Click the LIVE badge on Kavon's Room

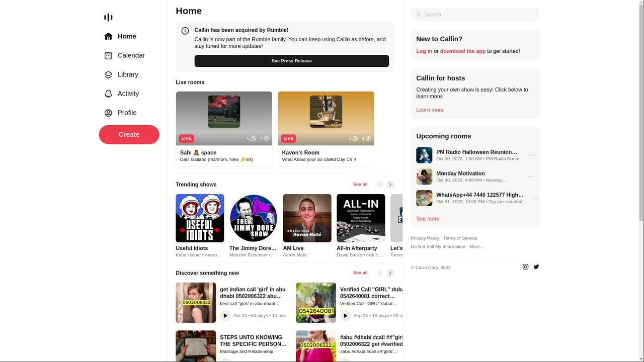pyautogui.click(x=288, y=138)
